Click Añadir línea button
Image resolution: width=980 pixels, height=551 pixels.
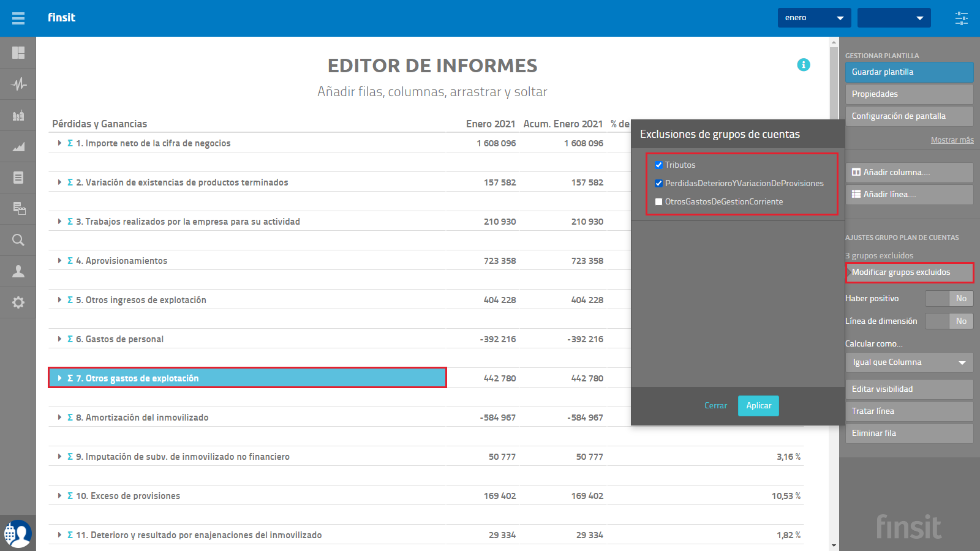coord(909,195)
